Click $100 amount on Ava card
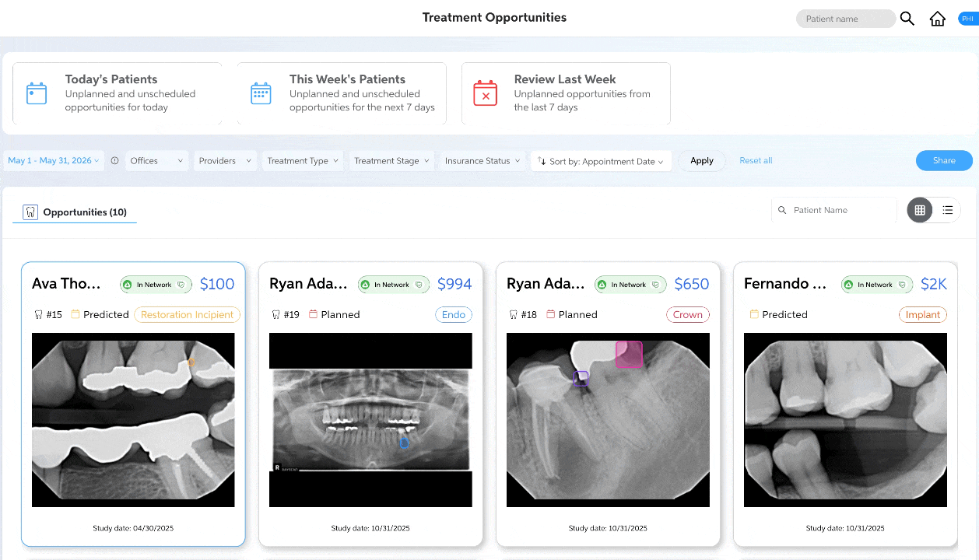This screenshot has width=979, height=560. pos(217,284)
